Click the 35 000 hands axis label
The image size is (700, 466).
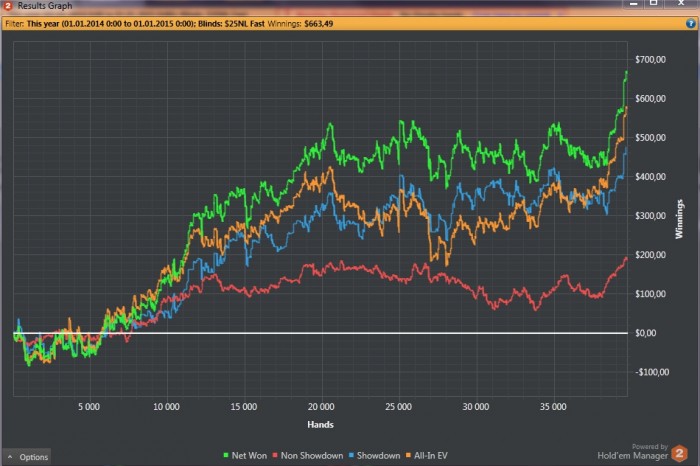point(553,407)
